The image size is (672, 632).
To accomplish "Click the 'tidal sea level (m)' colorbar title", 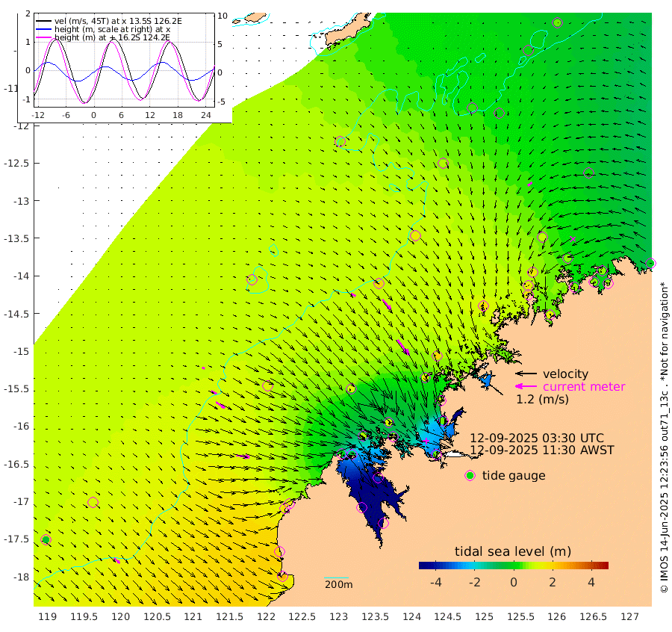I will click(513, 551).
